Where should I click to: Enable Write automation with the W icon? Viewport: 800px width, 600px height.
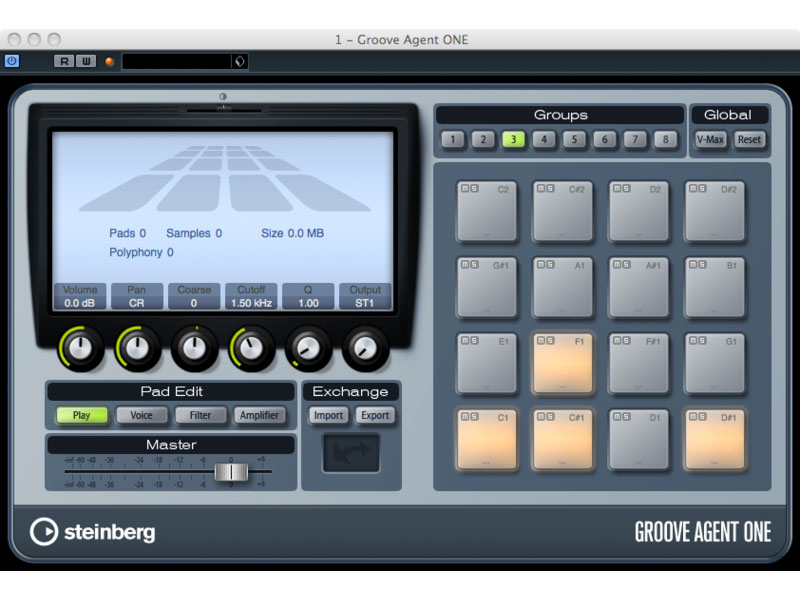pos(84,60)
